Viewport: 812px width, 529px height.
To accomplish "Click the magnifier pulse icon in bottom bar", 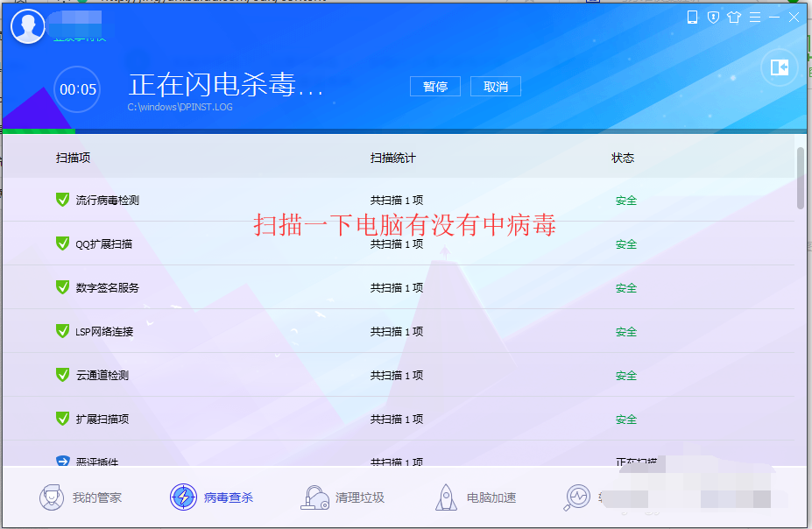I will click(x=577, y=497).
